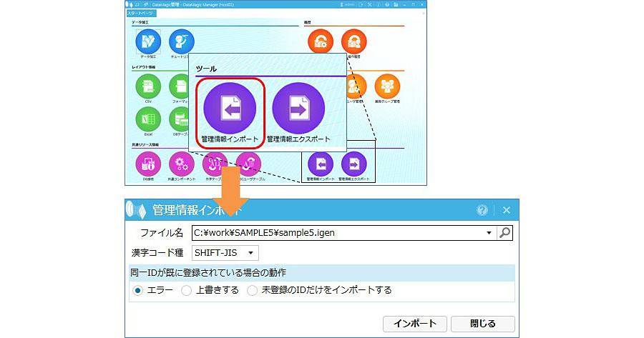Open the 業務グループ管理 icon
This screenshot has height=338, width=644.
pyautogui.click(x=387, y=86)
